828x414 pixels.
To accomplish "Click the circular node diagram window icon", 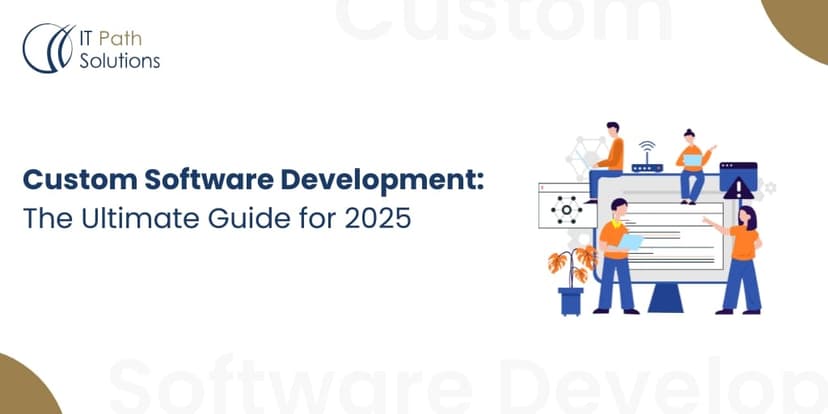I will 567,209.
